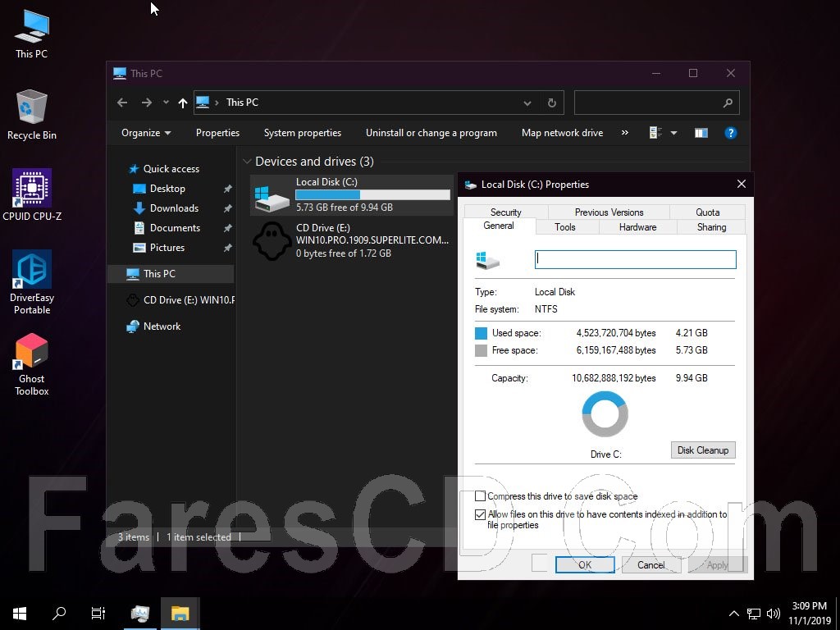Open the Quota tab
This screenshot has height=630, width=840.
click(x=708, y=212)
